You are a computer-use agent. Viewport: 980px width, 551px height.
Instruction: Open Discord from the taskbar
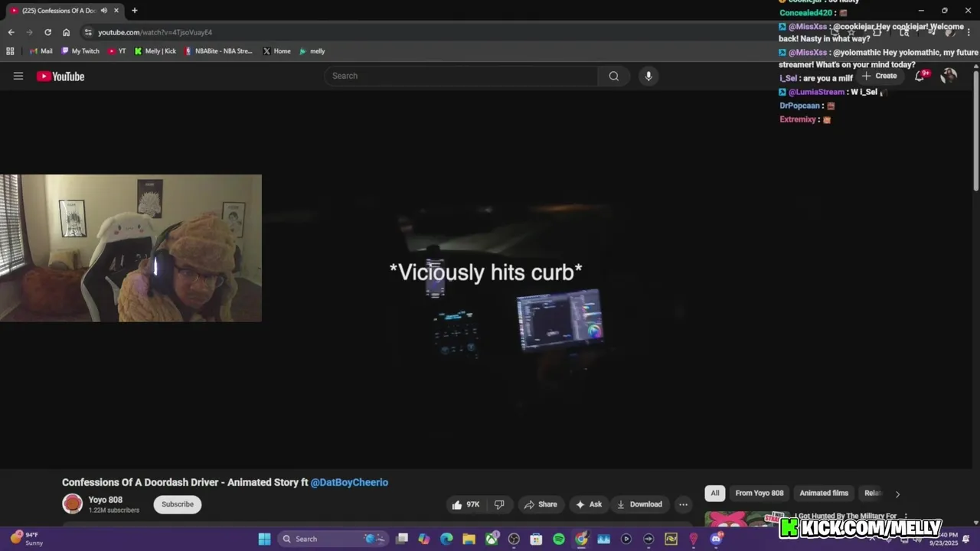click(716, 539)
